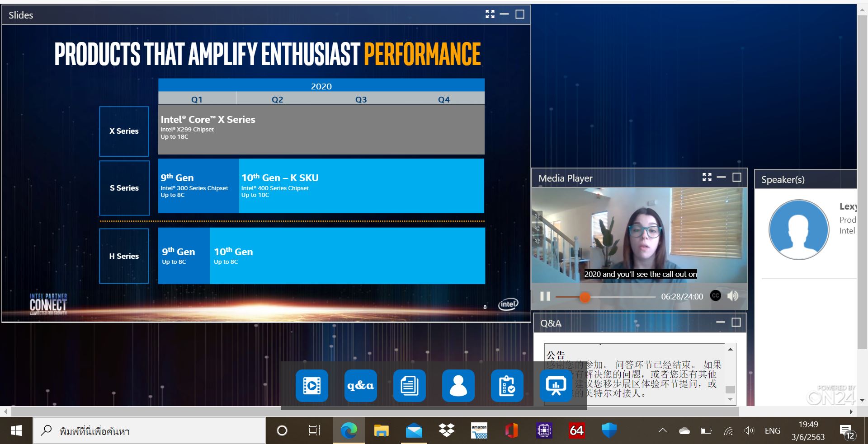Open the notification center icon
868x444 pixels.
847,432
